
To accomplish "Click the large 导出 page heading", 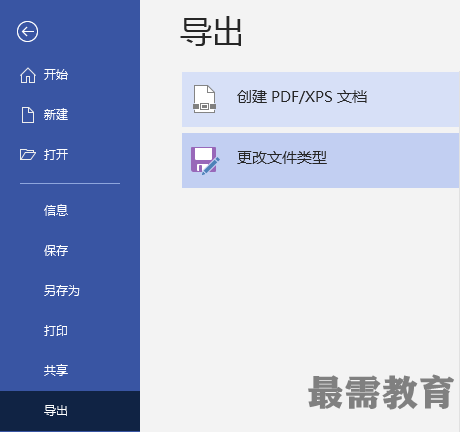I will (x=211, y=32).
